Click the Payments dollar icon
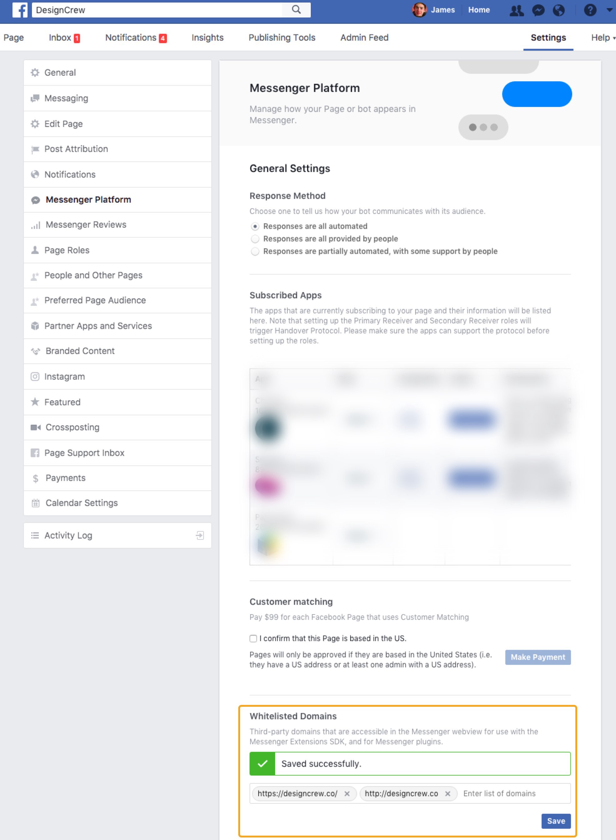Screen dimensions: 616x840 (x=35, y=478)
